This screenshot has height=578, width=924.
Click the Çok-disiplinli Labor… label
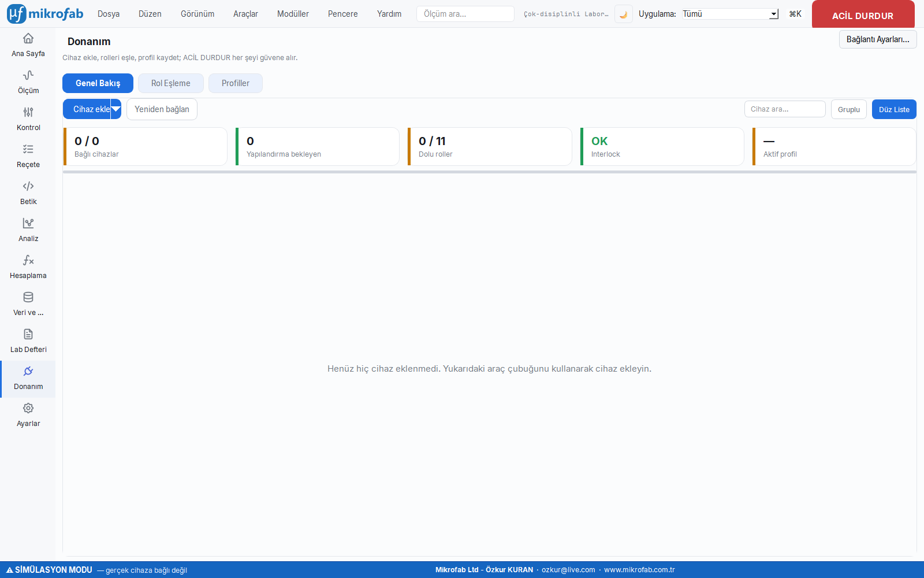point(566,14)
